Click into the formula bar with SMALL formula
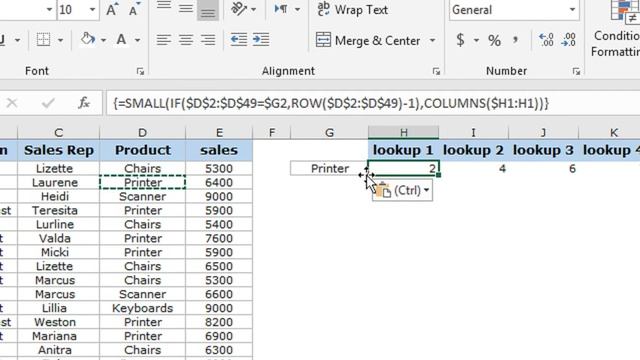 373,103
